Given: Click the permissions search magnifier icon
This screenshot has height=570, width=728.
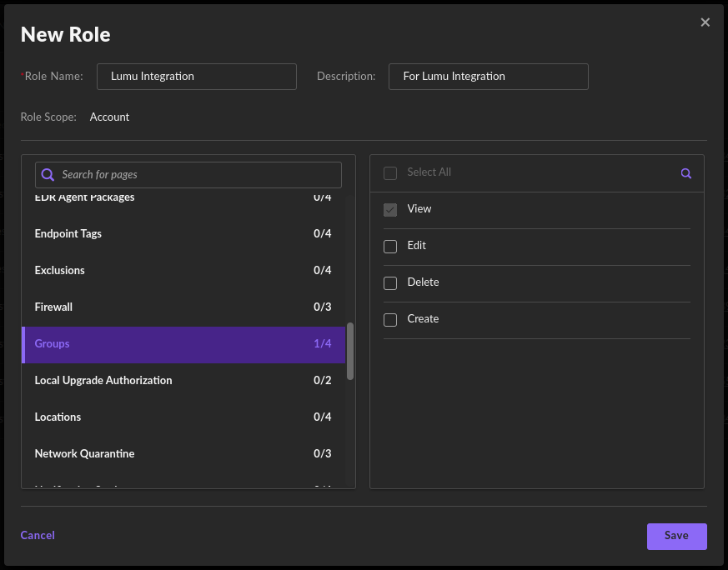Looking at the screenshot, I should point(685,173).
